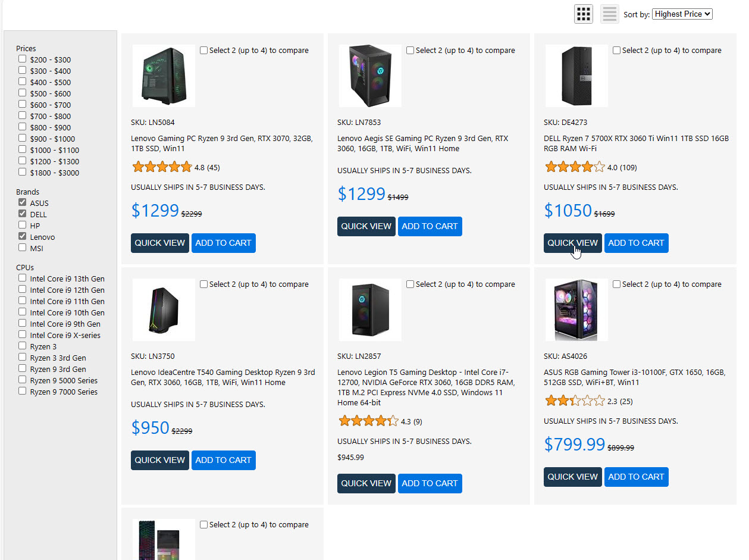The height and width of the screenshot is (560, 749).
Task: Click the Lenovo Aegis SE LN7853 product image
Action: point(370,76)
